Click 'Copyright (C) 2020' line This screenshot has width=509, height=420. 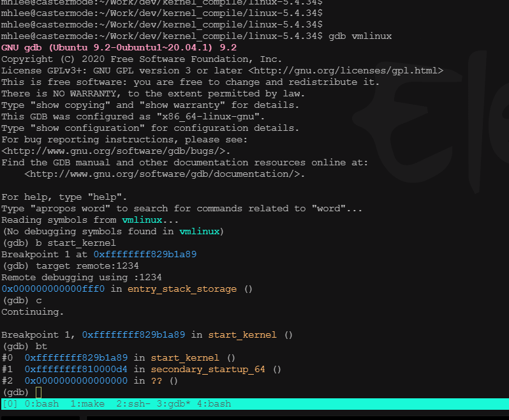pos(142,59)
